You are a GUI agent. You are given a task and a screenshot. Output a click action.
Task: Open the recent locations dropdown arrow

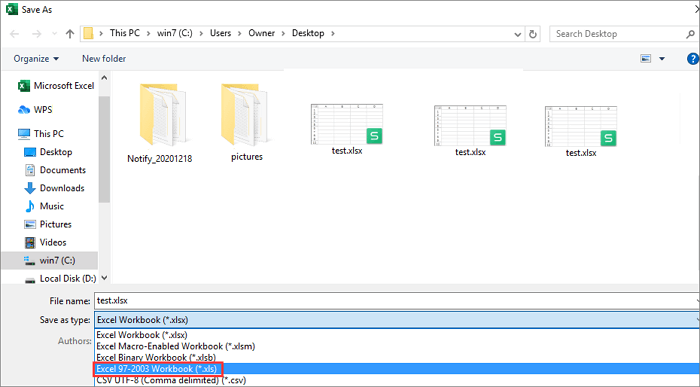(54, 34)
